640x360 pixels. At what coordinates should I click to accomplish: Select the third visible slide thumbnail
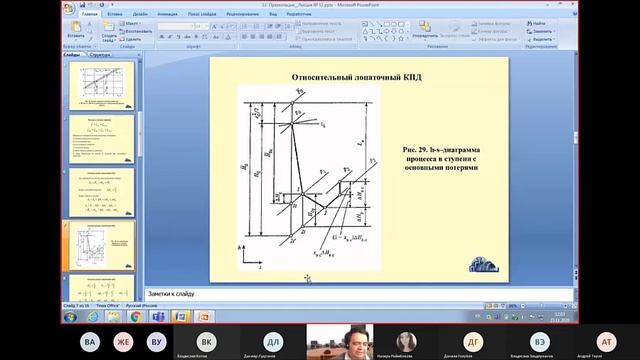pyautogui.click(x=102, y=193)
